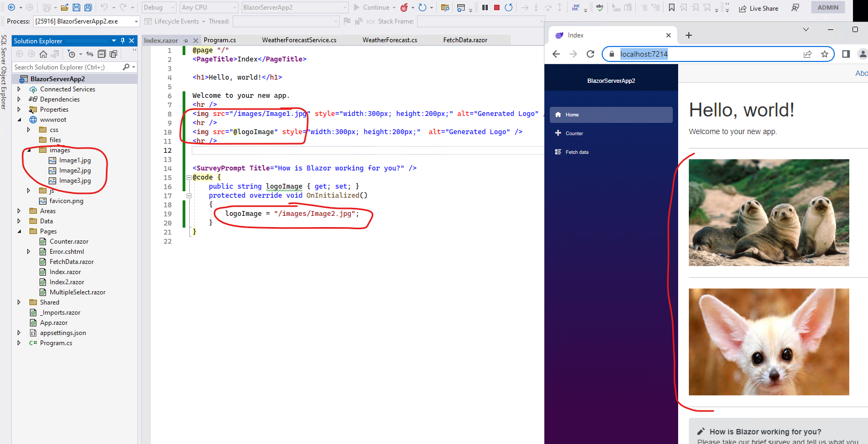Pause debugging with the Break All icon
The width and height of the screenshot is (868, 444).
[485, 7]
